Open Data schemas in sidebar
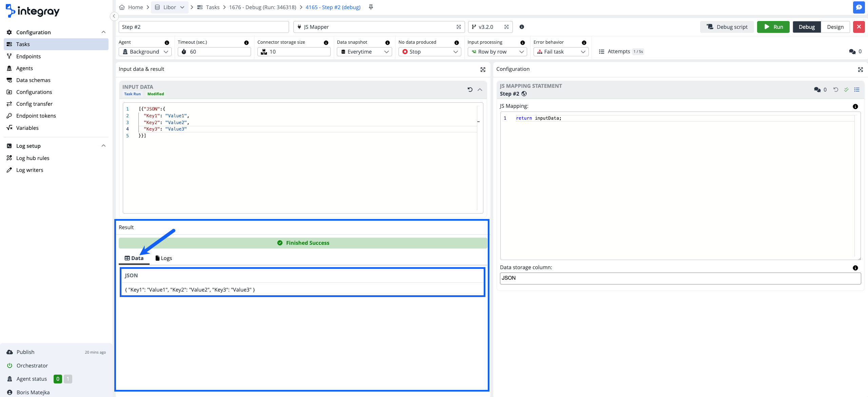Image resolution: width=868 pixels, height=397 pixels. (x=33, y=80)
